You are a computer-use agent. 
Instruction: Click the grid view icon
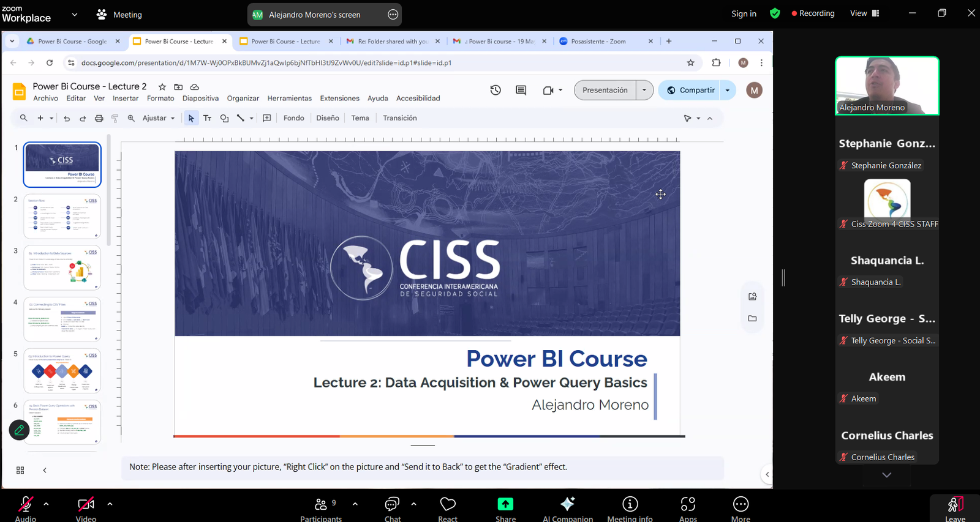click(20, 470)
